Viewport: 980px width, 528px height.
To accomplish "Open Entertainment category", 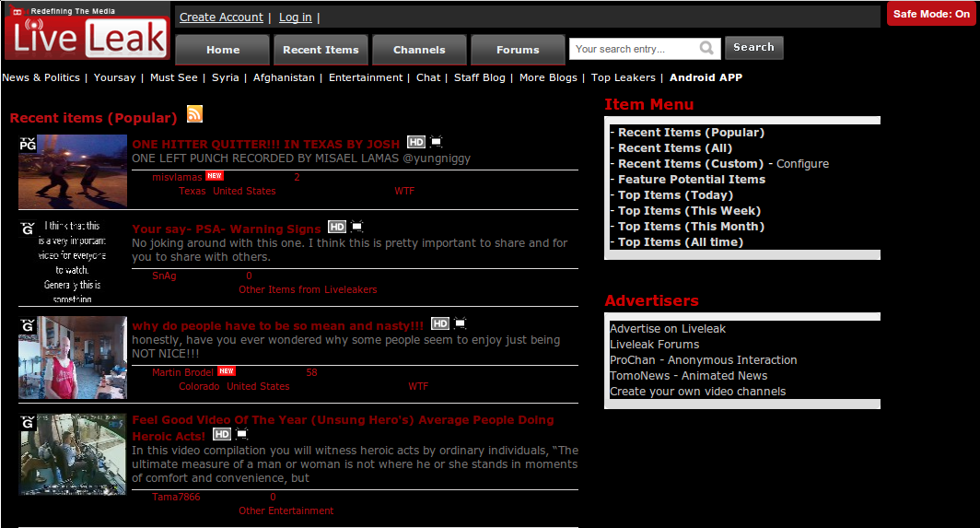I will point(366,77).
